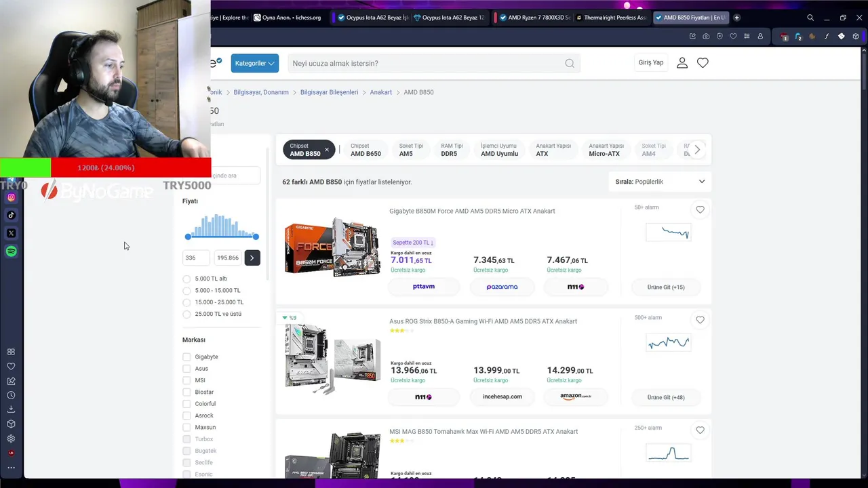This screenshot has width=868, height=488.
Task: Open site favorites heart icon in header
Action: [x=703, y=63]
